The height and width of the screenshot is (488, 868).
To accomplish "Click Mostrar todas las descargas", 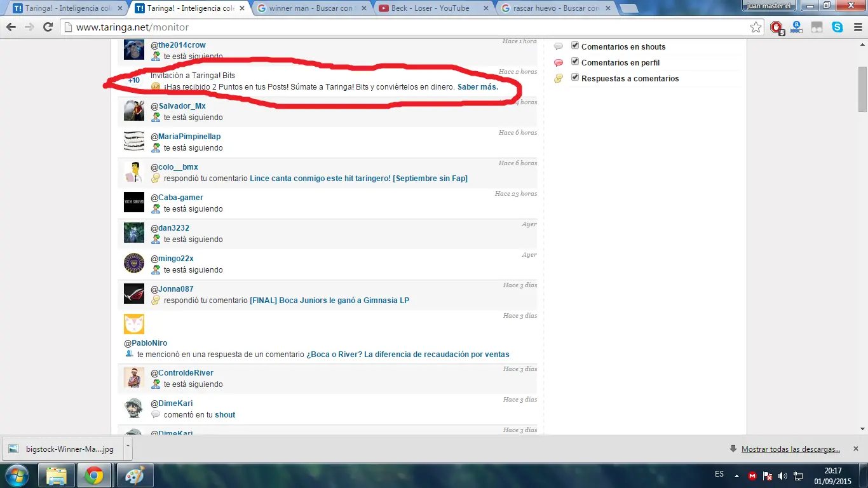I will coord(790,449).
